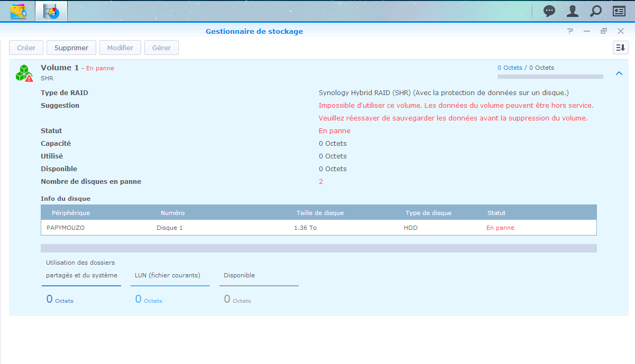The height and width of the screenshot is (364, 635).
Task: Click the volume capacity usage bar
Action: [550, 77]
